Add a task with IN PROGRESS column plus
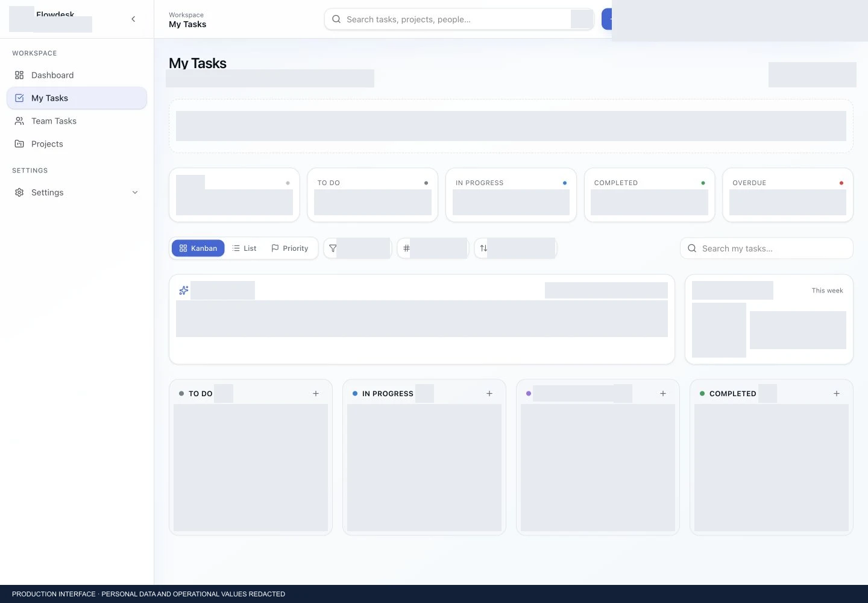The height and width of the screenshot is (603, 868). pyautogui.click(x=489, y=394)
